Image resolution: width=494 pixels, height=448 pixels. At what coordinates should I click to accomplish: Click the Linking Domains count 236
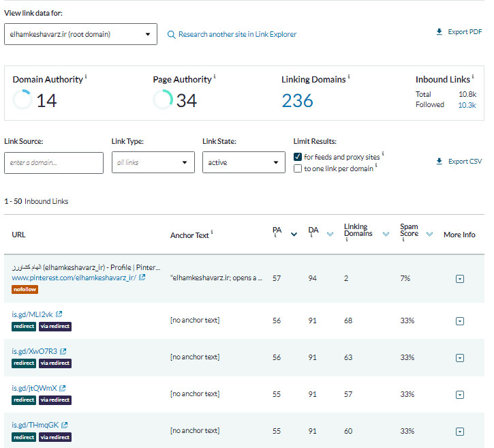[297, 101]
